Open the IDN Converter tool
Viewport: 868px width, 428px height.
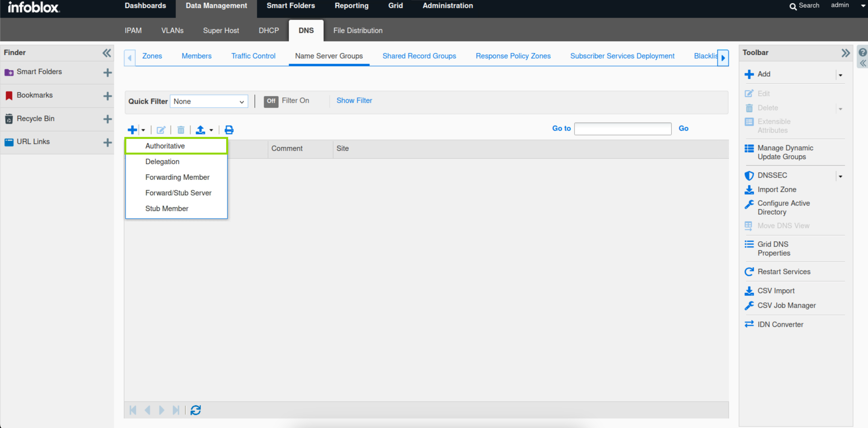780,324
